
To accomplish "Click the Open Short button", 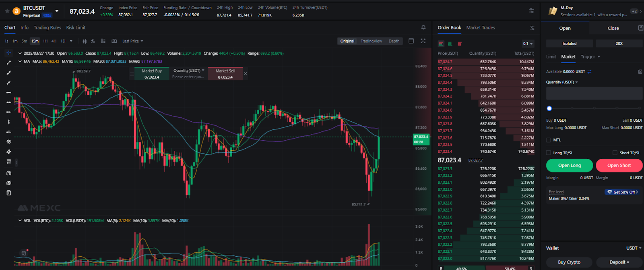I will pos(619,166).
